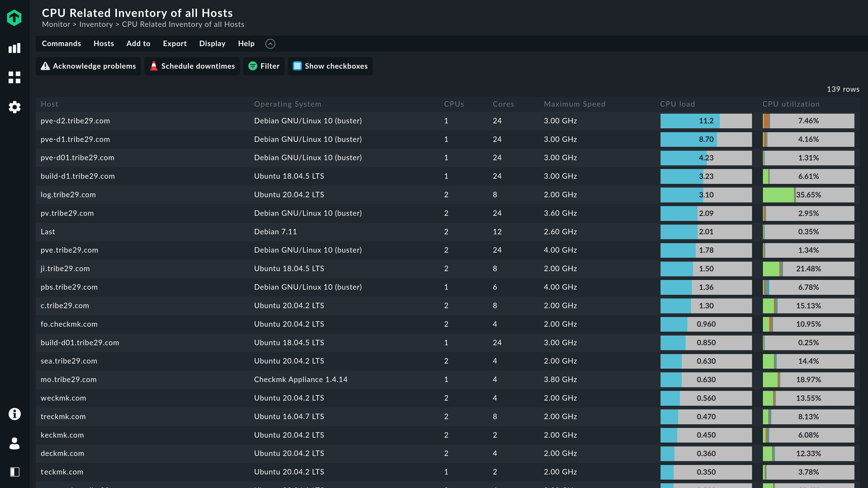Open host log.tribe29.com
This screenshot has width=868, height=488.
click(x=68, y=195)
